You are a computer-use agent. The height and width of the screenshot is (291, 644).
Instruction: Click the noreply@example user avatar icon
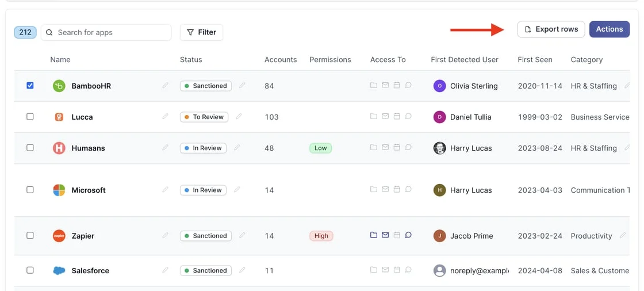(439, 270)
